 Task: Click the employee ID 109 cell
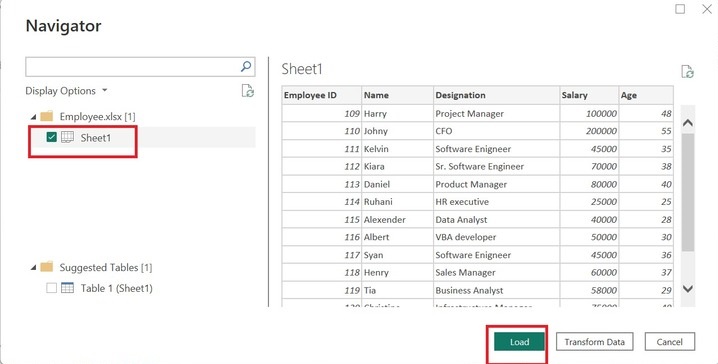321,114
